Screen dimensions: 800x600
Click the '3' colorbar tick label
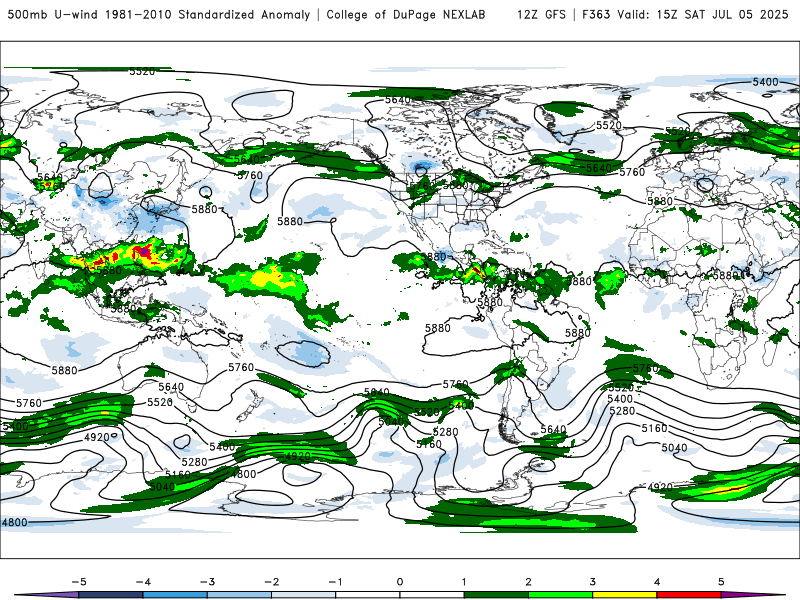point(592,582)
